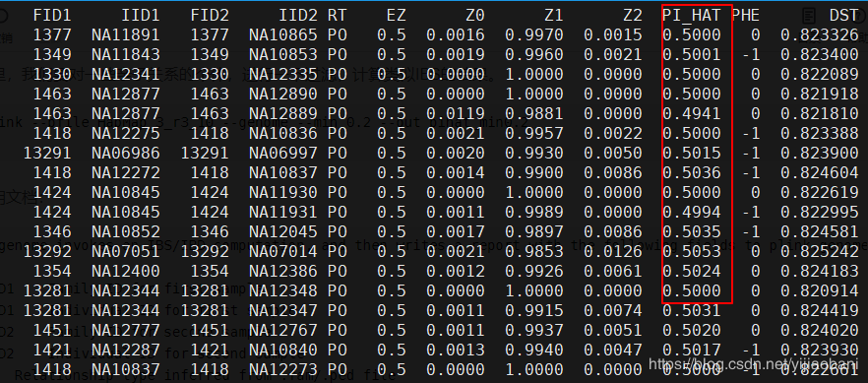
Task: Click the Z2 column header
Action: point(632,16)
